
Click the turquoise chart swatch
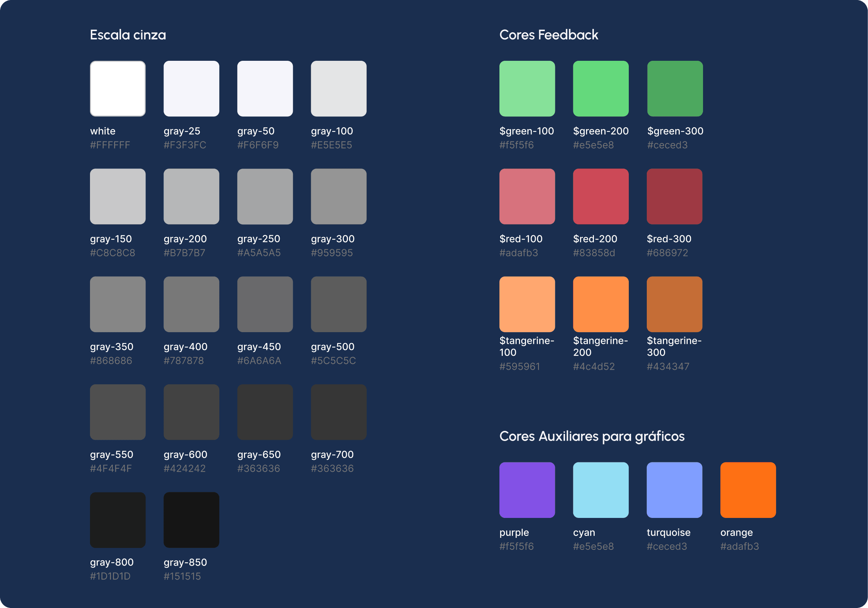click(x=675, y=490)
